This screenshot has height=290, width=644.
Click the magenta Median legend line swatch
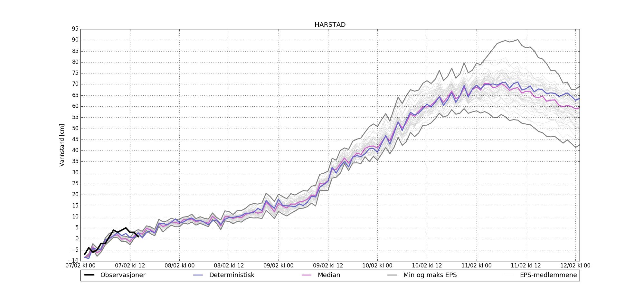point(307,275)
